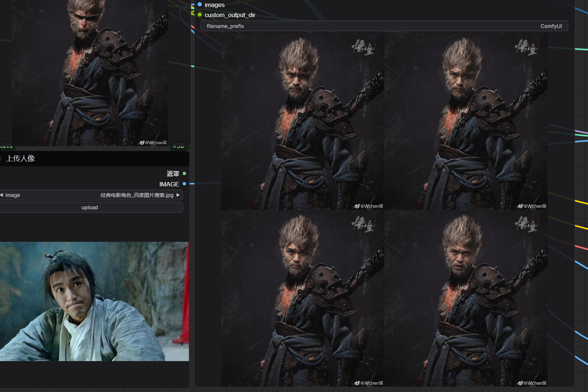This screenshot has width=588, height=392.
Task: Click the IMAGE output label
Action: [169, 184]
